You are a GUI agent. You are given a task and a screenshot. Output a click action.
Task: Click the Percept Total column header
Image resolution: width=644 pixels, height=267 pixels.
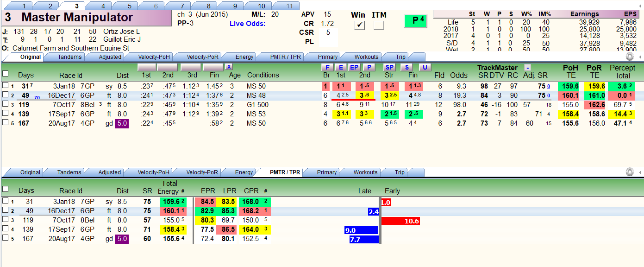click(622, 71)
